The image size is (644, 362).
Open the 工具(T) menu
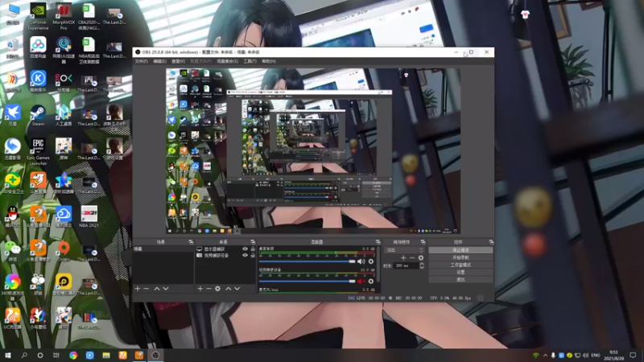pyautogui.click(x=250, y=61)
